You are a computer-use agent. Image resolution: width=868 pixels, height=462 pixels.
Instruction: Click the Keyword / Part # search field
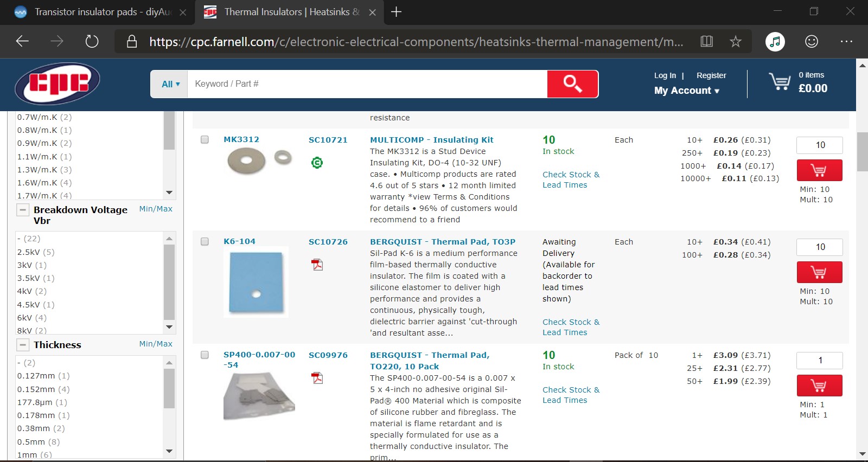[x=367, y=84]
